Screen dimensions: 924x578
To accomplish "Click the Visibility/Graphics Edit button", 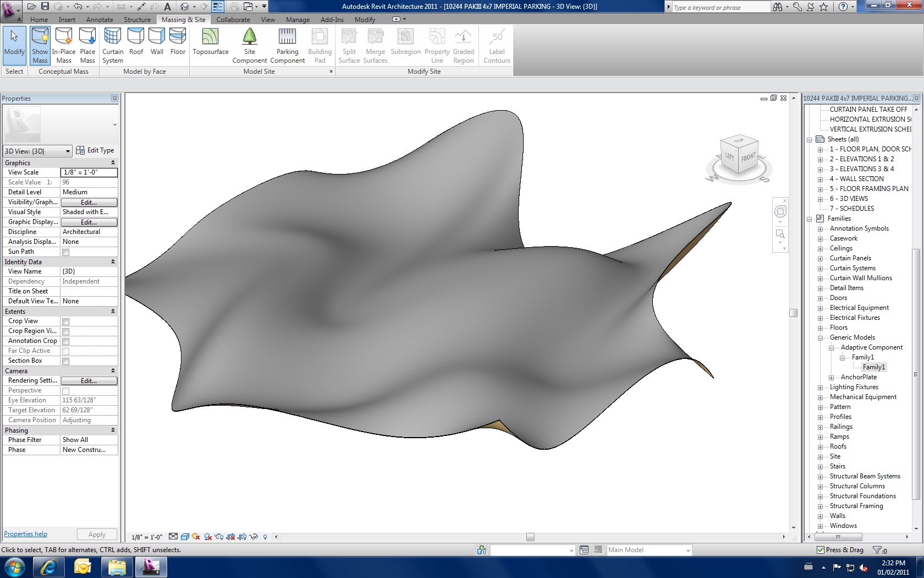I will tap(89, 203).
